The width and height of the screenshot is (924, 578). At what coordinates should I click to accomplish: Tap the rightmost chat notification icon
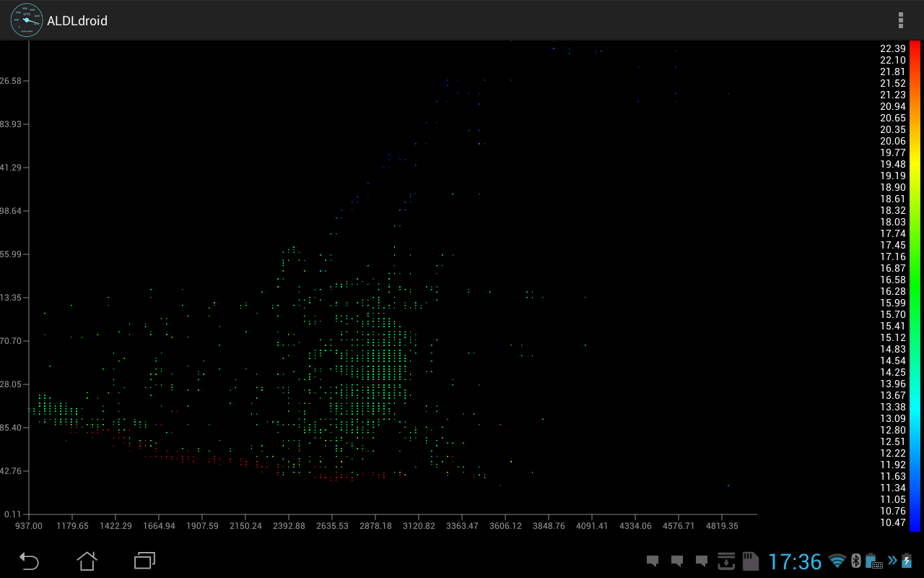point(701,561)
